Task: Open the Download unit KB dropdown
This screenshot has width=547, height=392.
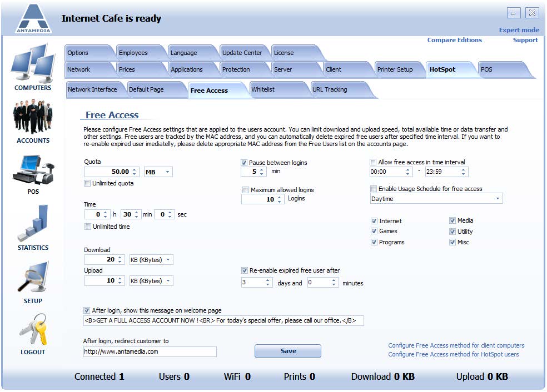Action: tap(151, 260)
